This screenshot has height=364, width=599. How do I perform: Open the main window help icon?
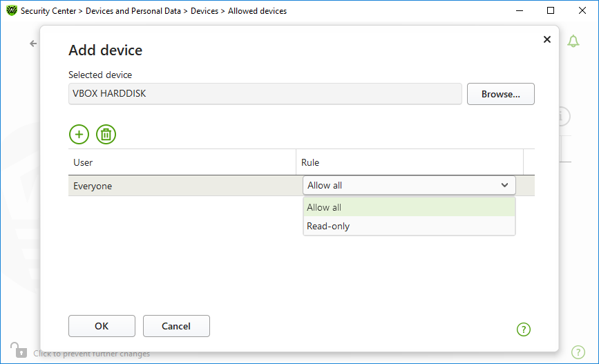[x=578, y=352]
